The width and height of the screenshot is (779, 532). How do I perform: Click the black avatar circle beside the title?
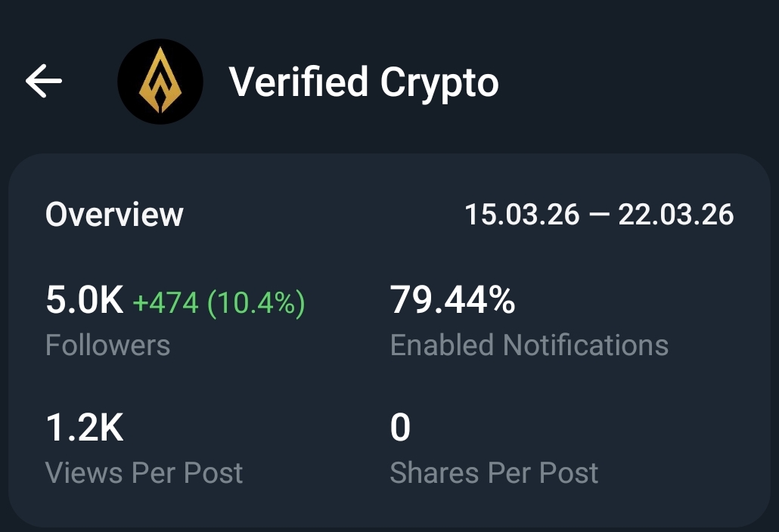pos(161,81)
